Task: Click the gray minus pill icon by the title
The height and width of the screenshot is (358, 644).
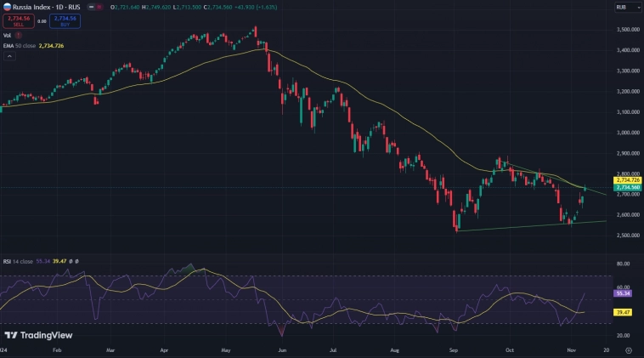Action: point(91,7)
